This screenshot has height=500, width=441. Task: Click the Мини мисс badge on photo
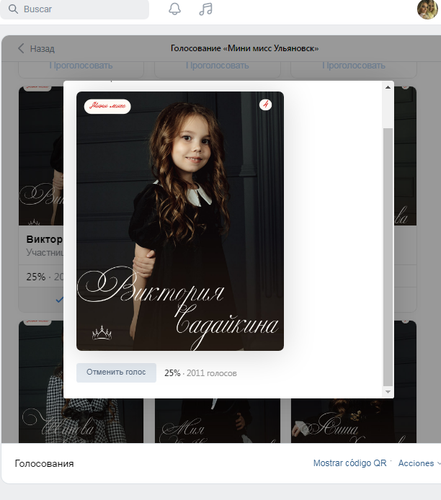coord(107,106)
